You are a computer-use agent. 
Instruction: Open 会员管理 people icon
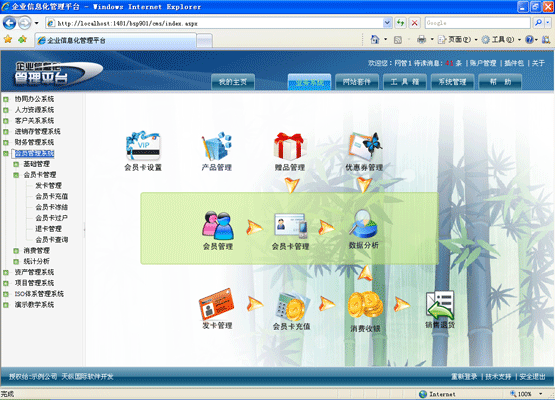tap(218, 225)
